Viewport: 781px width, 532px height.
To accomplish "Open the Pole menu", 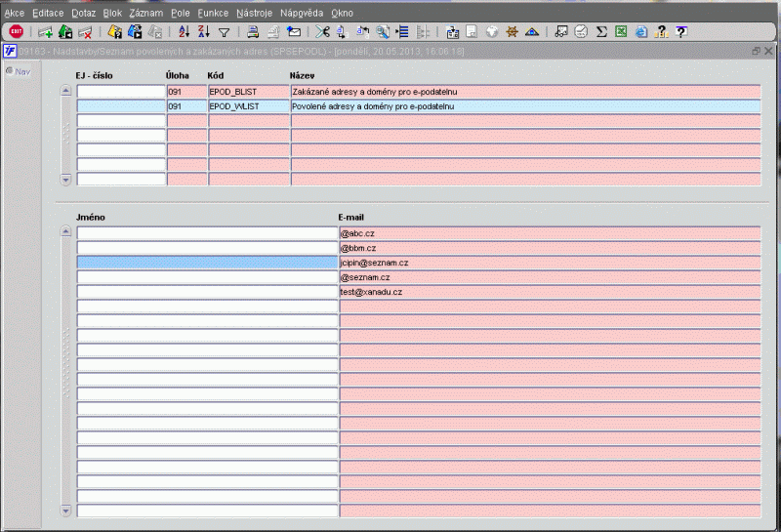I will pos(181,13).
